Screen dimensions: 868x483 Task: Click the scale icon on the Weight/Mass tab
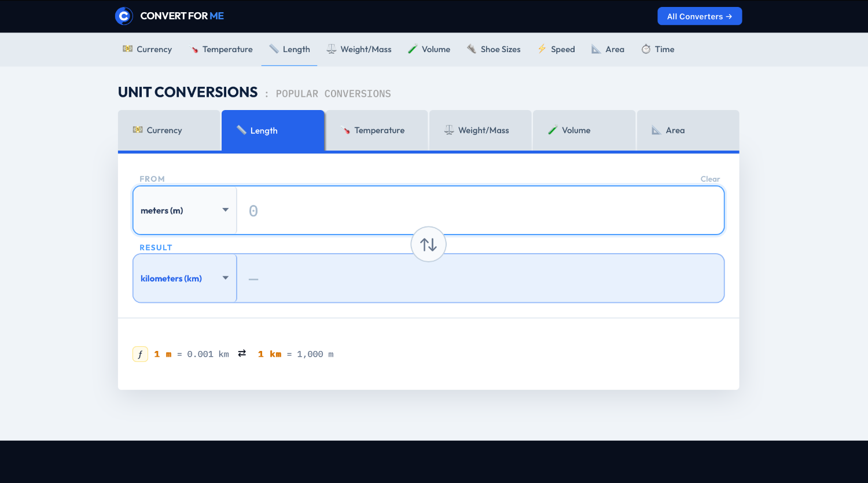click(x=449, y=130)
